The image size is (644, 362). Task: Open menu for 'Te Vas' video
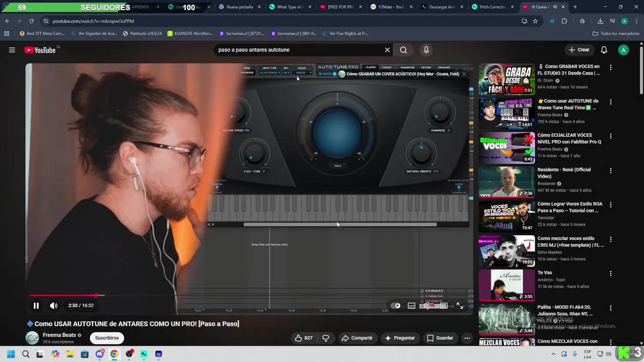click(x=611, y=274)
